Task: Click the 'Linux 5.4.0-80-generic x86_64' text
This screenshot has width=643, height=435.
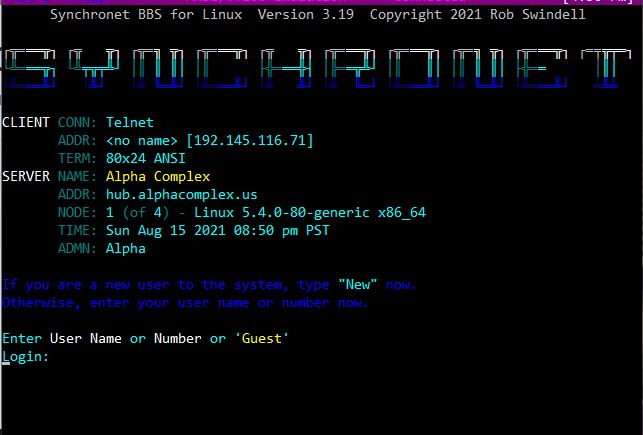Action: point(310,212)
